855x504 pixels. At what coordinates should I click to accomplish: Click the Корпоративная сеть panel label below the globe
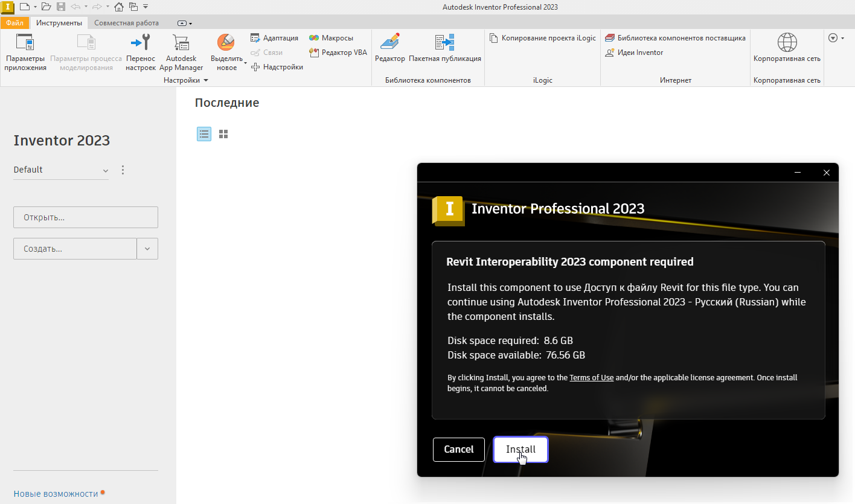click(x=787, y=80)
